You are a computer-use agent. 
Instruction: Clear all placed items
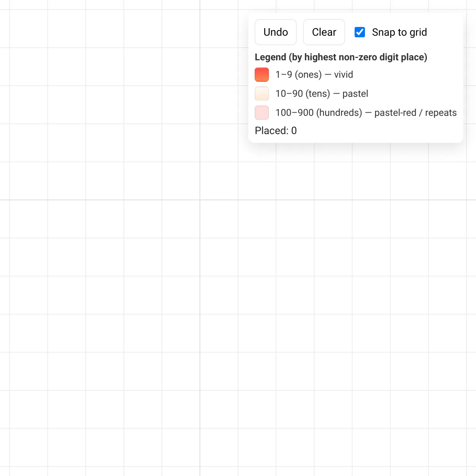click(324, 32)
